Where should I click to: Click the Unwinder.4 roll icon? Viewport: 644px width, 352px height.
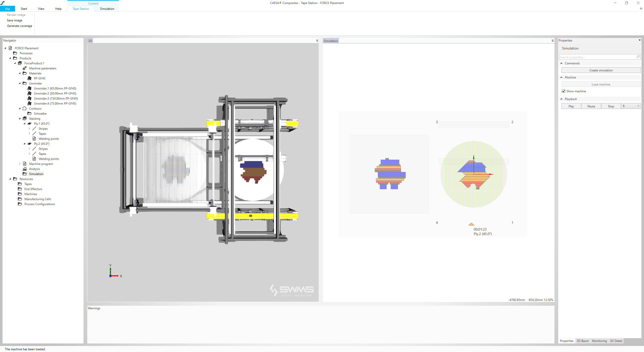(x=29, y=103)
